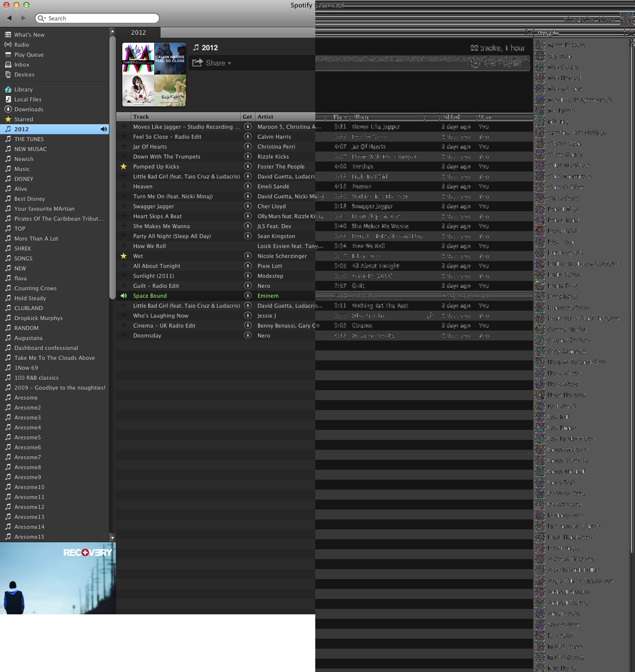Click the sidebar scrollbar up arrow

click(112, 31)
